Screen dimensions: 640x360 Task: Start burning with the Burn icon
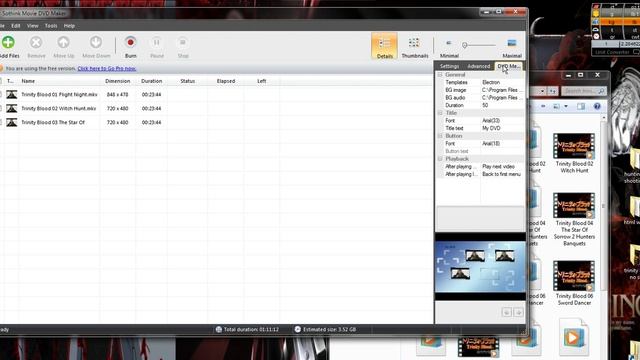pos(131,42)
